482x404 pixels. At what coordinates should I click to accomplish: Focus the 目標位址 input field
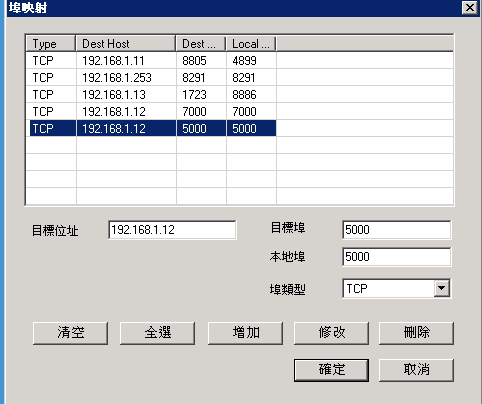pos(172,230)
